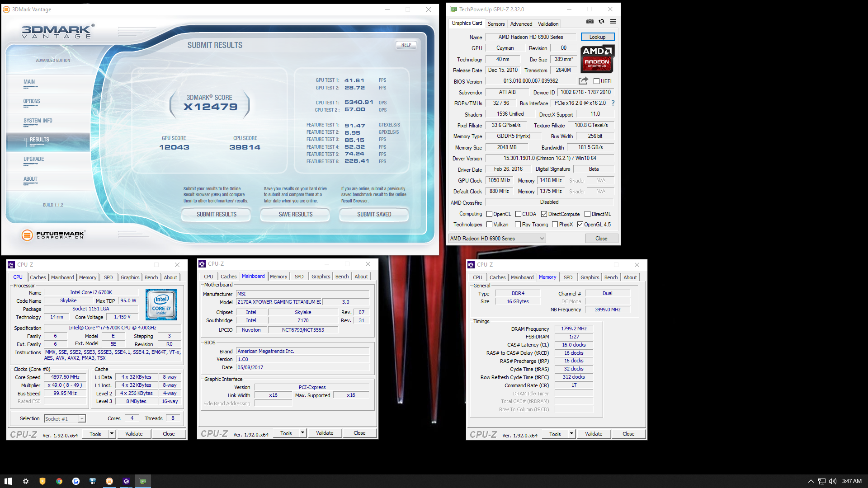Open the volume control in system tray

click(x=832, y=481)
